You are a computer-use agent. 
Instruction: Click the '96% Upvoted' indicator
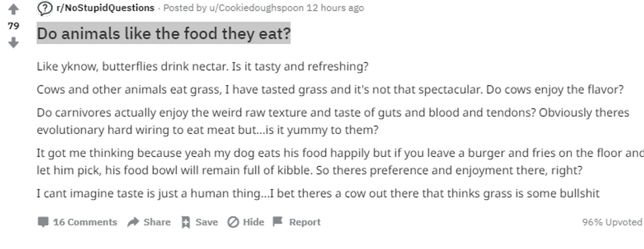612,222
